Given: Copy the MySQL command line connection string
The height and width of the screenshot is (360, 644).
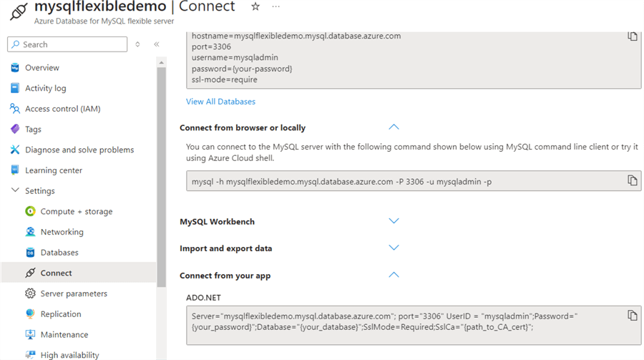Looking at the screenshot, I should pyautogui.click(x=632, y=180).
